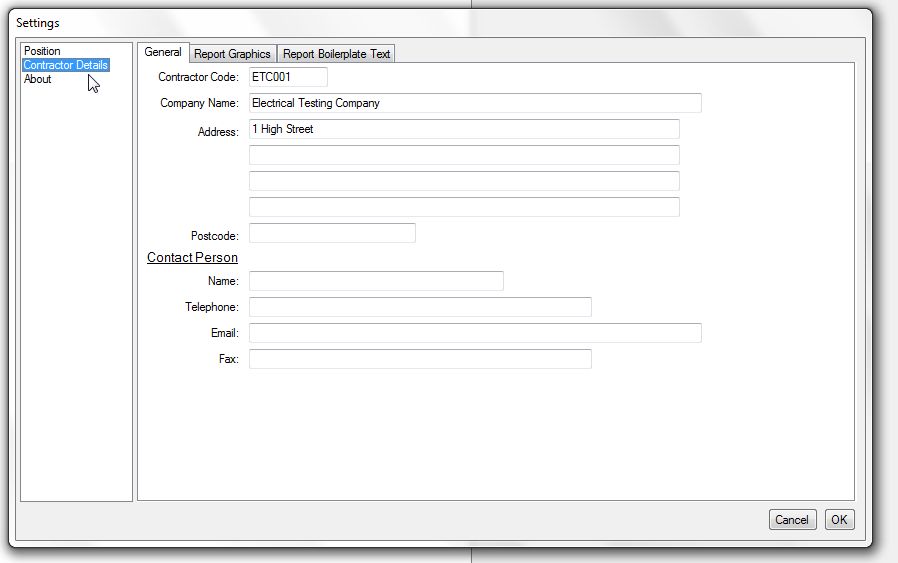Click the Contractor Code label
This screenshot has height=563, width=898.
point(198,77)
